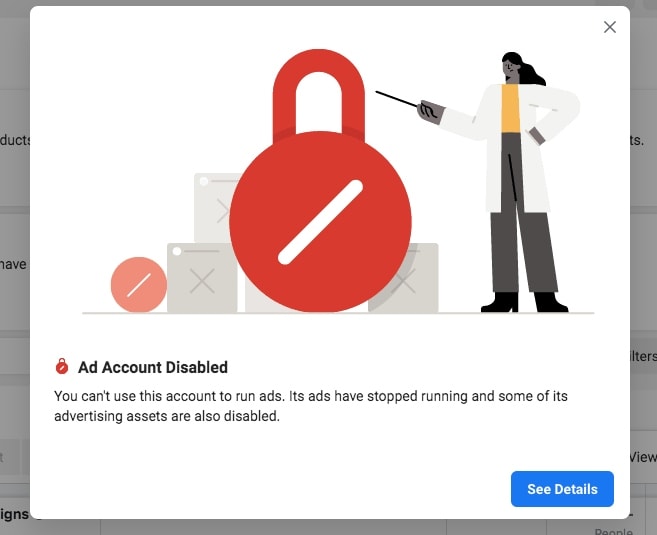Click the gray X box left of padlock
657x535 pixels.
201,280
